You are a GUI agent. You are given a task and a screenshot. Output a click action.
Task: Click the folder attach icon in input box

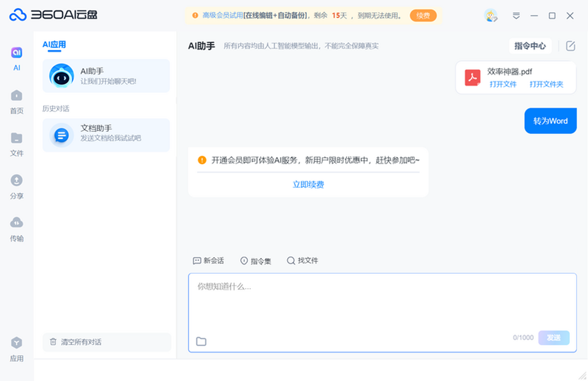(x=201, y=341)
